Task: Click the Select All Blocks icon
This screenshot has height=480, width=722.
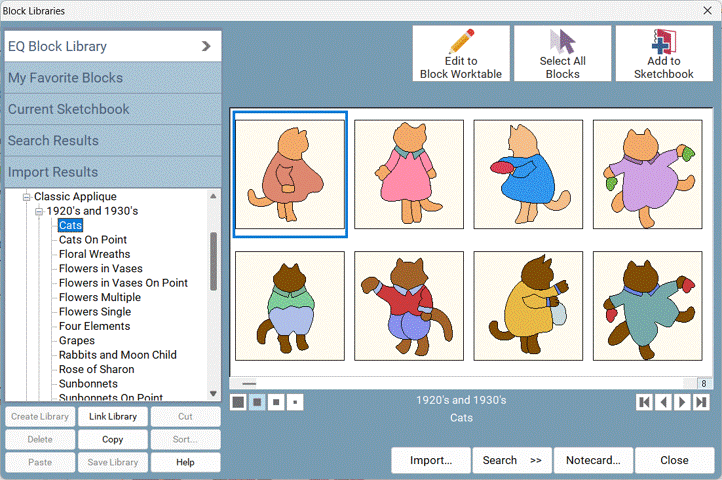Action: pyautogui.click(x=562, y=54)
